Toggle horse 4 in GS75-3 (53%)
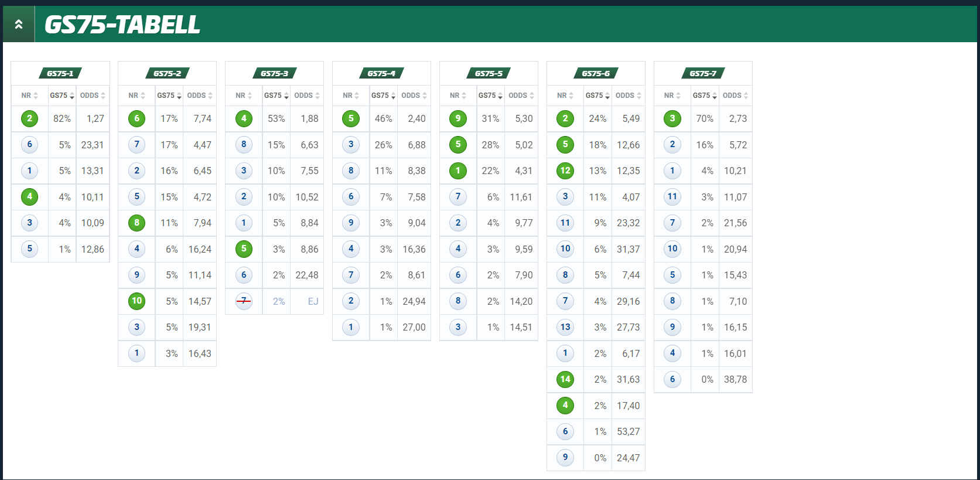Image resolution: width=980 pixels, height=480 pixels. [244, 118]
